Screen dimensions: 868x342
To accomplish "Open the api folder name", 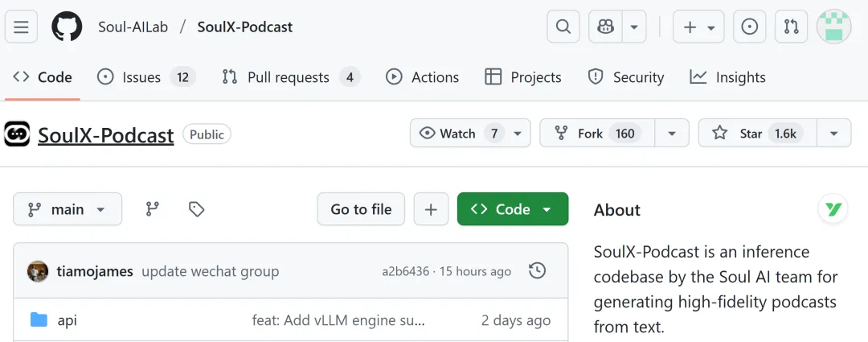I will [x=67, y=320].
